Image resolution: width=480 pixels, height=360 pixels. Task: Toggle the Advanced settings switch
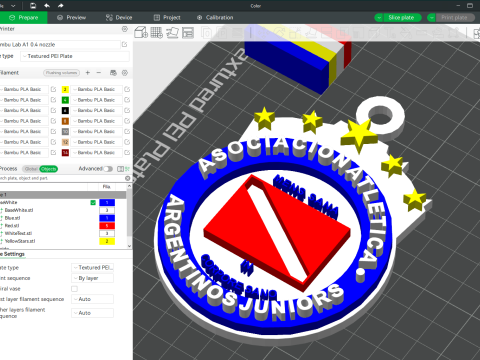click(x=108, y=169)
